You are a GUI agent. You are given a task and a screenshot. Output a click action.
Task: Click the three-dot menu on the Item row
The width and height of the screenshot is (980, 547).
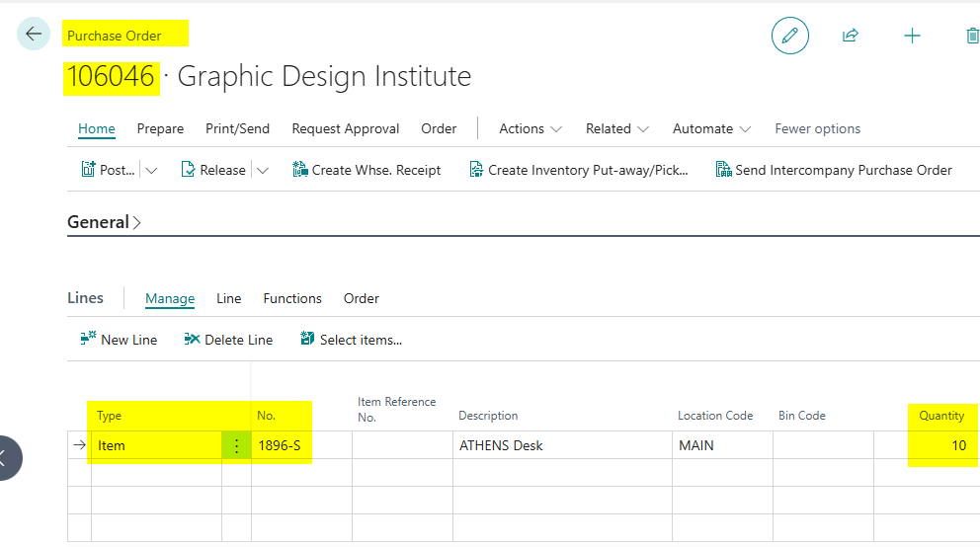(236, 445)
